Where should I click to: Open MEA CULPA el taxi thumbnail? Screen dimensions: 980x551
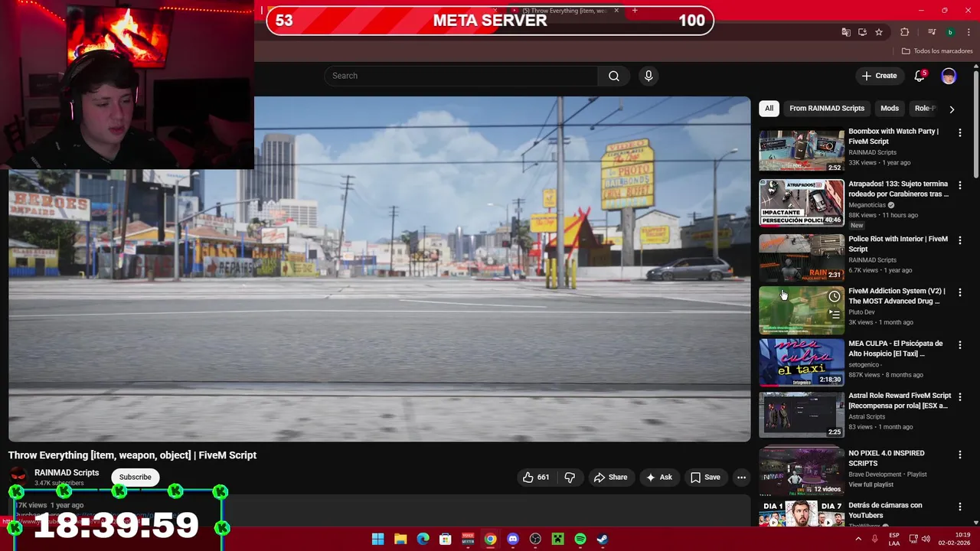point(802,363)
